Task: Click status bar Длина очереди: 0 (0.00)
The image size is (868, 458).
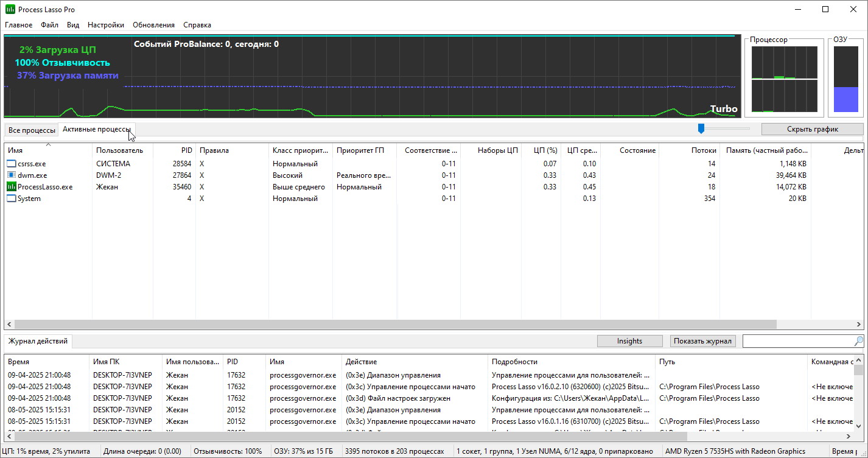Action: [142, 451]
